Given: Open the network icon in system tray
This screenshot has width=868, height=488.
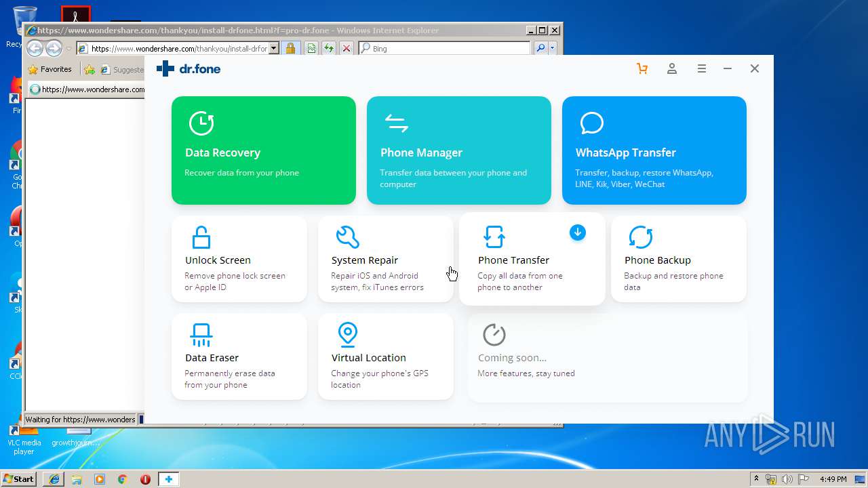Looking at the screenshot, I should [771, 479].
